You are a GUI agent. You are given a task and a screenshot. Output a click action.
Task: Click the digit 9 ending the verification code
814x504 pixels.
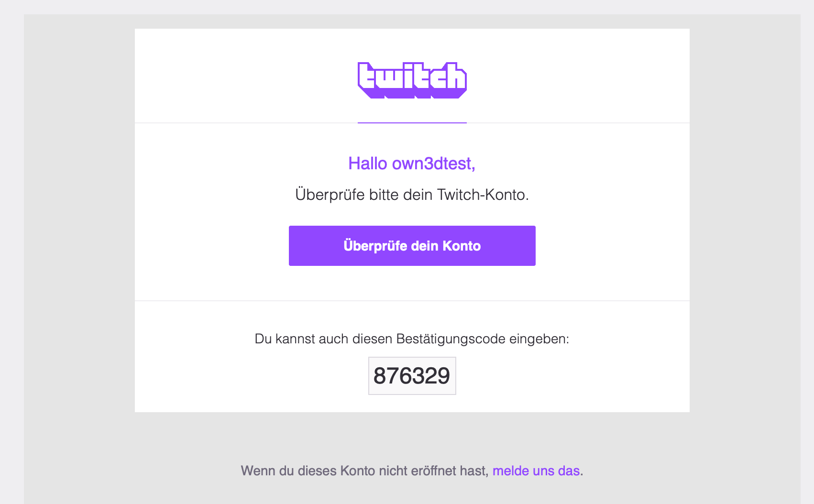[443, 376]
